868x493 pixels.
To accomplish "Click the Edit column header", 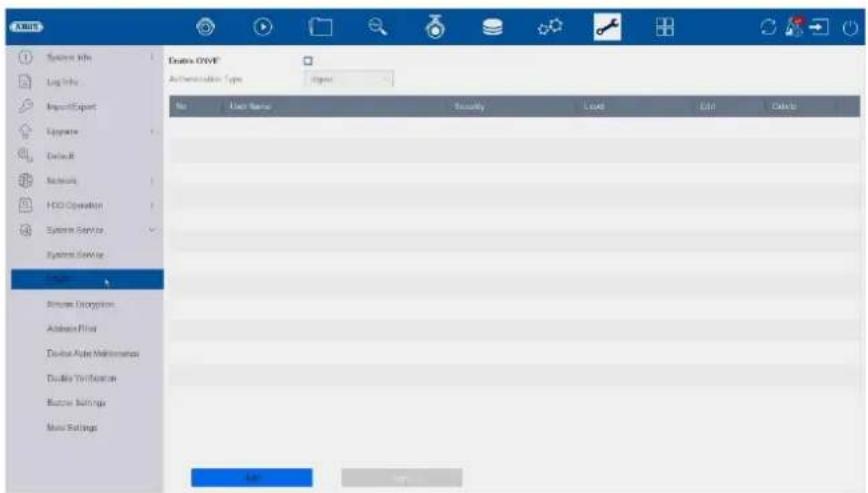I will tap(707, 106).
